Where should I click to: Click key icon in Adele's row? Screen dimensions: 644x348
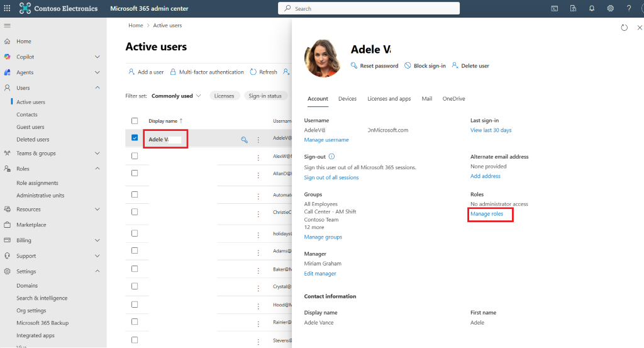(245, 140)
